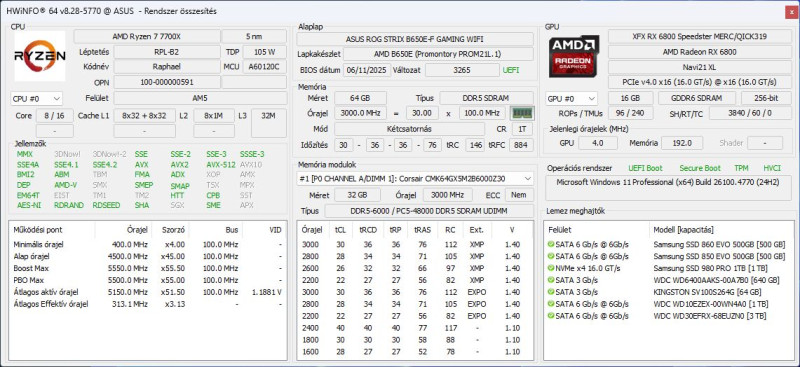Image resolution: width=800 pixels, height=367 pixels.
Task: Click the AMD Radeon Graphics logo
Action: click(574, 56)
